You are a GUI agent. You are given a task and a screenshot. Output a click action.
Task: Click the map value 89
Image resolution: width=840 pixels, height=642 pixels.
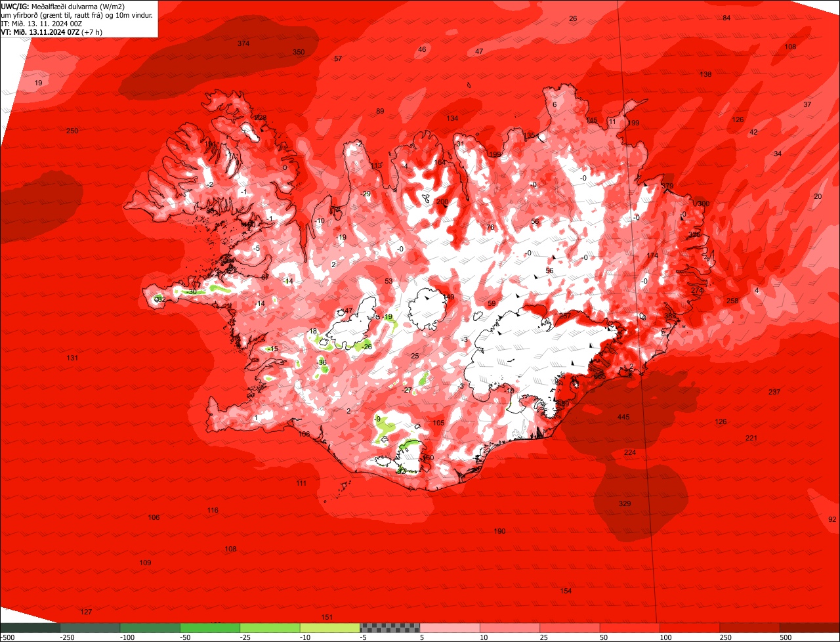click(x=380, y=111)
